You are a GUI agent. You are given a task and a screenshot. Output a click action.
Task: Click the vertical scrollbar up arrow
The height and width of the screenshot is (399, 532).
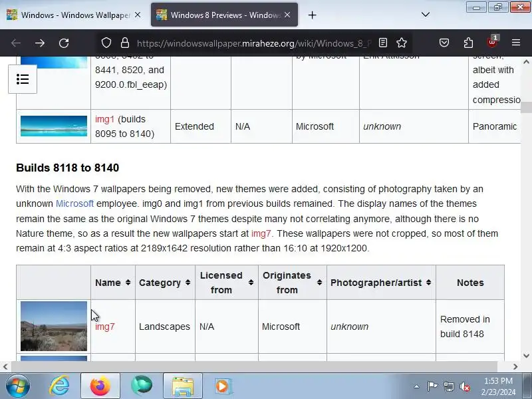(526, 62)
